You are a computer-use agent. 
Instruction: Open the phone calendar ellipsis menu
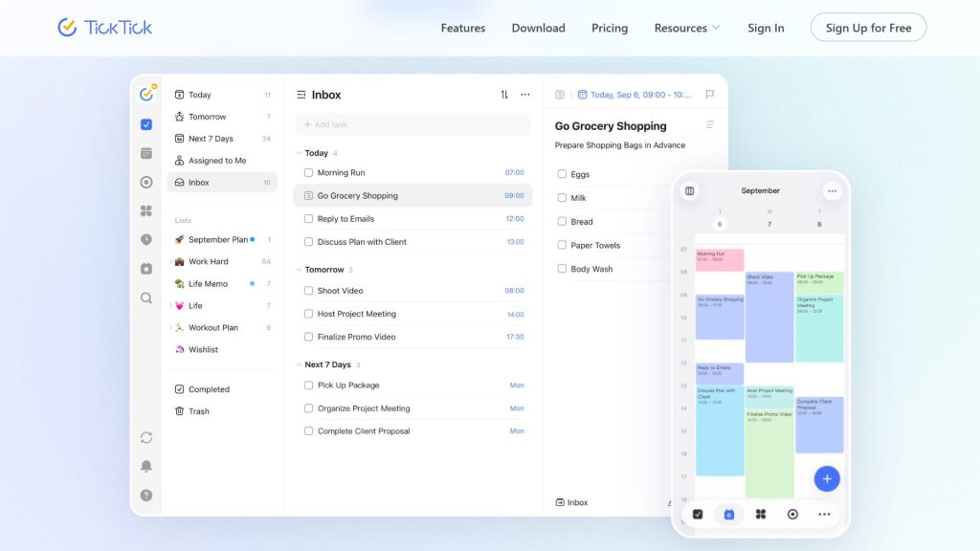pos(832,190)
